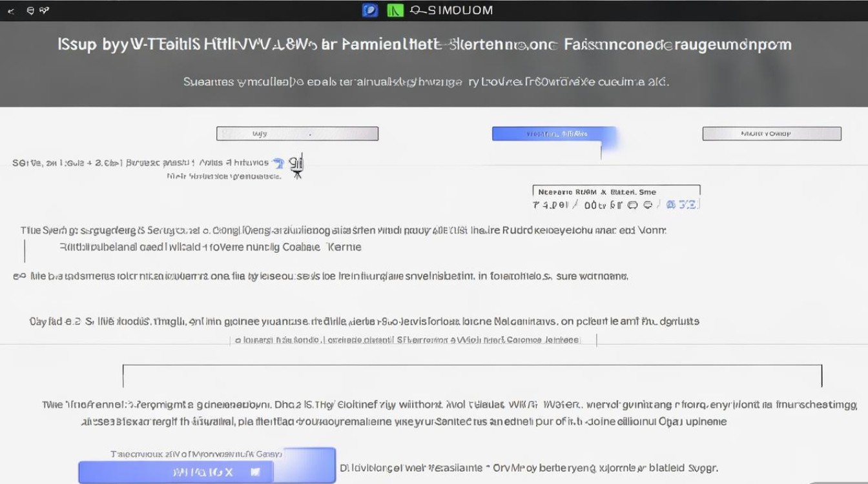Click the blue icon in the 'Nteparic' toolbar row
The height and width of the screenshot is (484, 868).
(x=671, y=205)
